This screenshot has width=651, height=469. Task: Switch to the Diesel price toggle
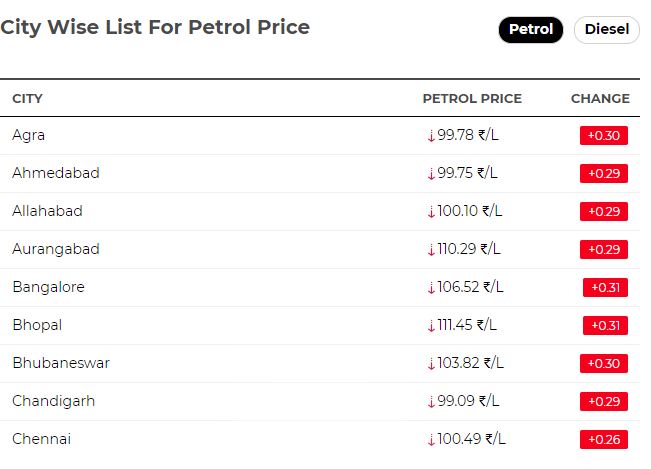click(607, 29)
